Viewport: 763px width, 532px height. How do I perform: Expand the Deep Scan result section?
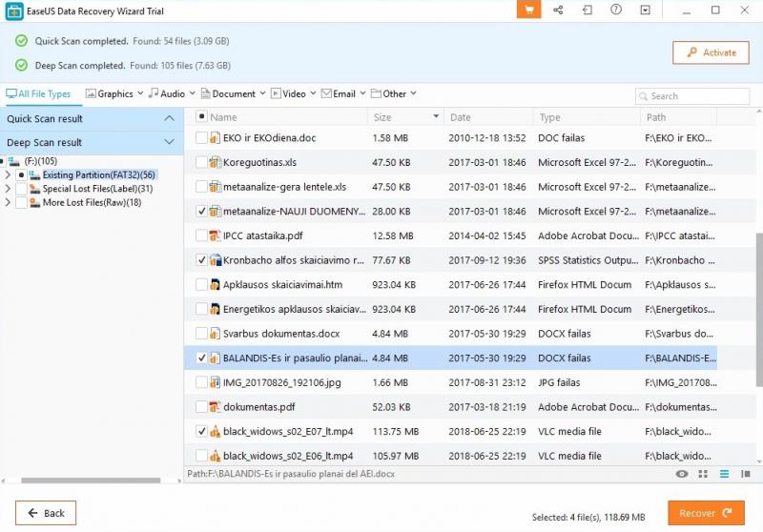[x=169, y=142]
